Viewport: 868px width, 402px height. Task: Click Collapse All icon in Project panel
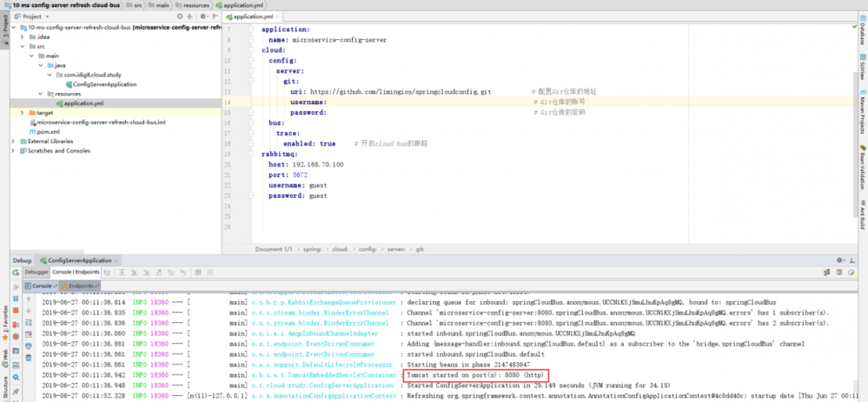[x=190, y=16]
